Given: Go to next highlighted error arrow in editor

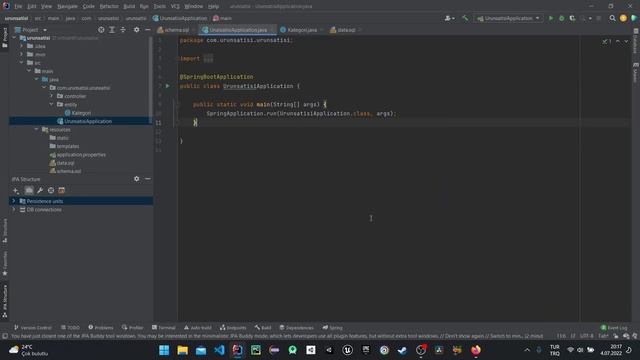Looking at the screenshot, I should pos(626,42).
